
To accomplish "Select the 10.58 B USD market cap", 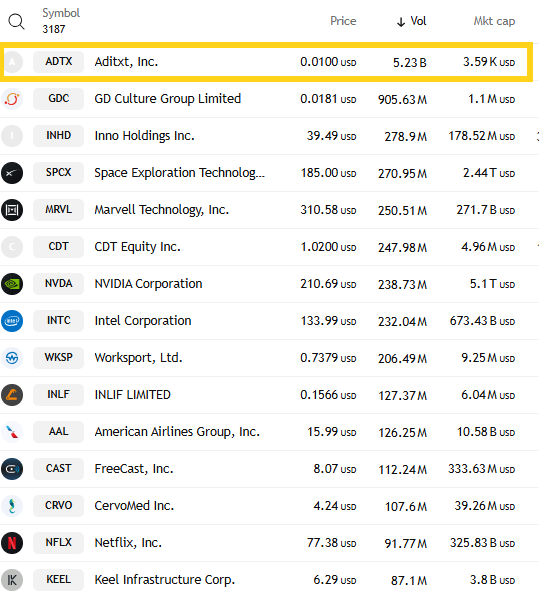I will 486,432.
